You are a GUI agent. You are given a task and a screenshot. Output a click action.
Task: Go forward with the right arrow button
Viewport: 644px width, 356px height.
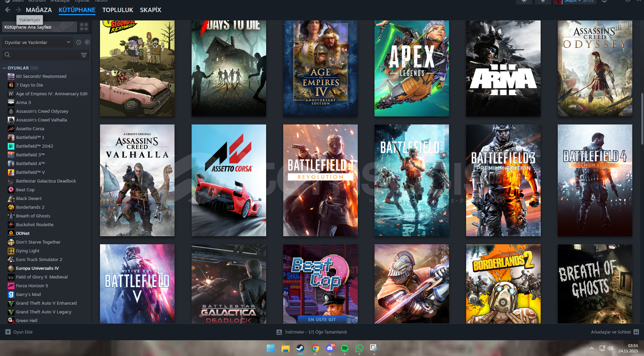[x=18, y=10]
